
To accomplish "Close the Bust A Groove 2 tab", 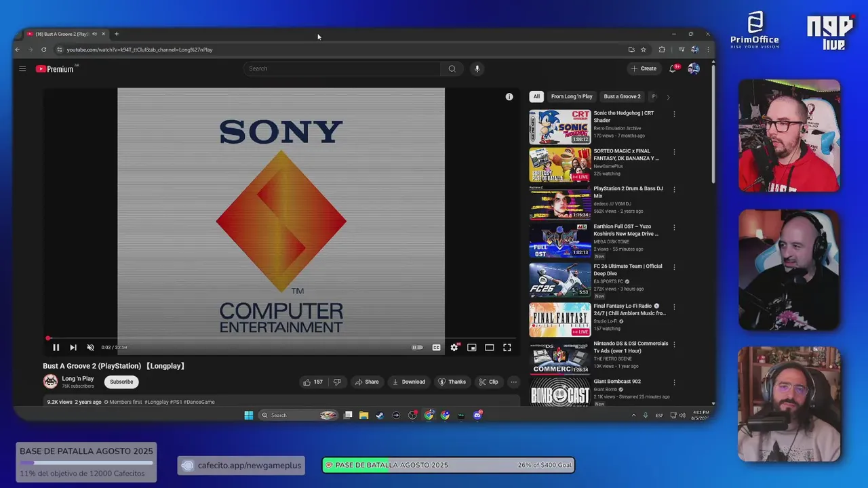I will (x=103, y=34).
